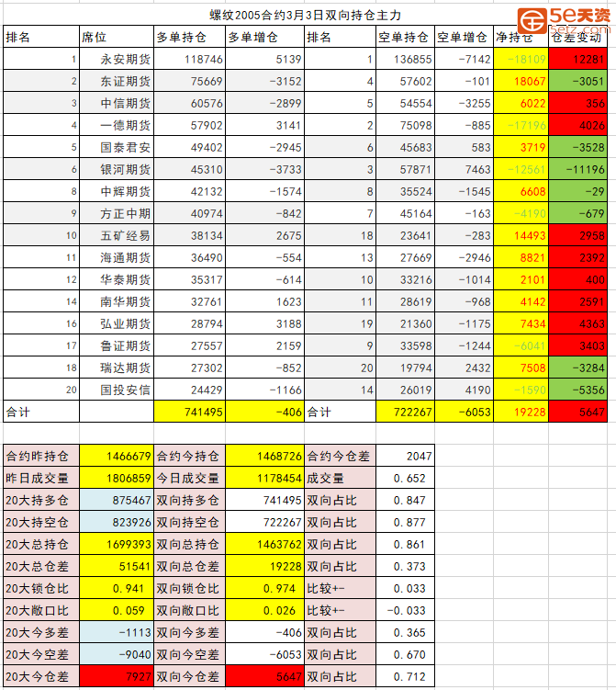
Task: Select green position-change cell -11196
Action: [x=577, y=169]
